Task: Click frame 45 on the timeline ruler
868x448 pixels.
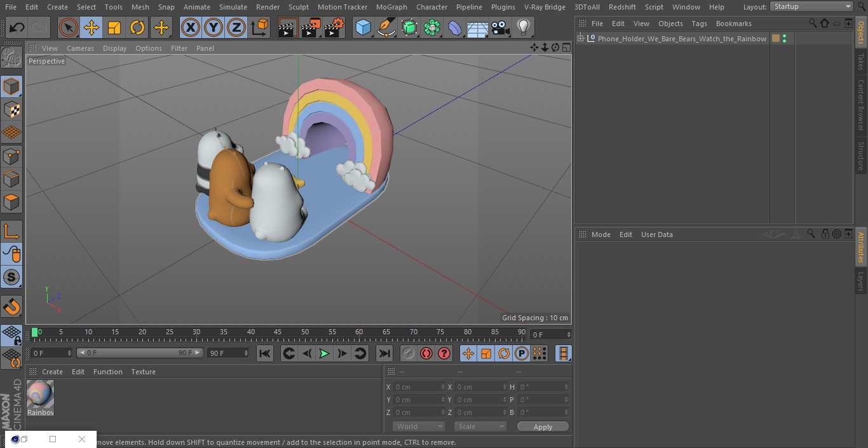Action: pyautogui.click(x=278, y=332)
